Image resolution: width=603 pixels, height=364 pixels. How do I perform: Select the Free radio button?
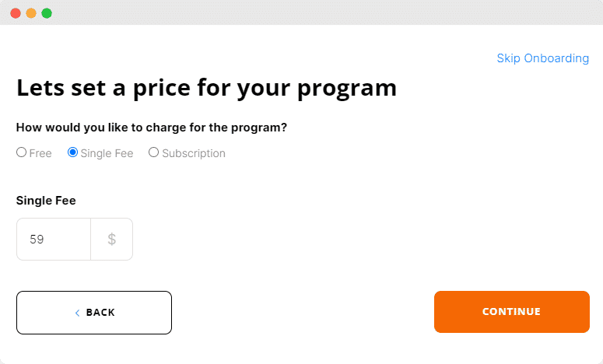(22, 152)
